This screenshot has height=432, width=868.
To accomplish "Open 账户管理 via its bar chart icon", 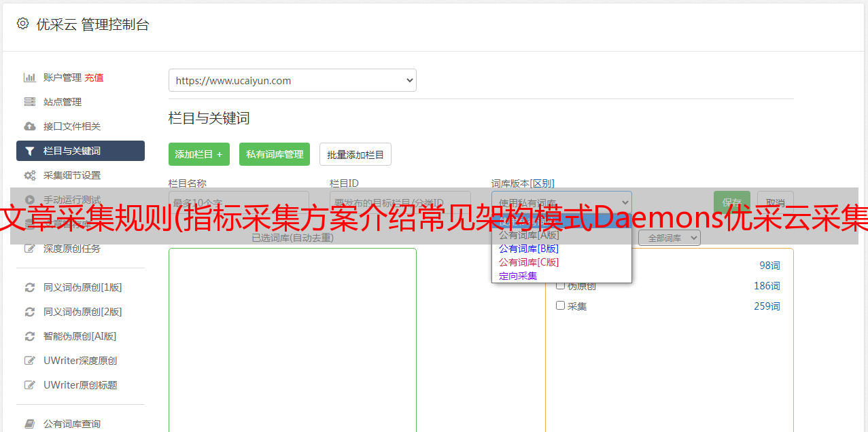I will (x=29, y=77).
